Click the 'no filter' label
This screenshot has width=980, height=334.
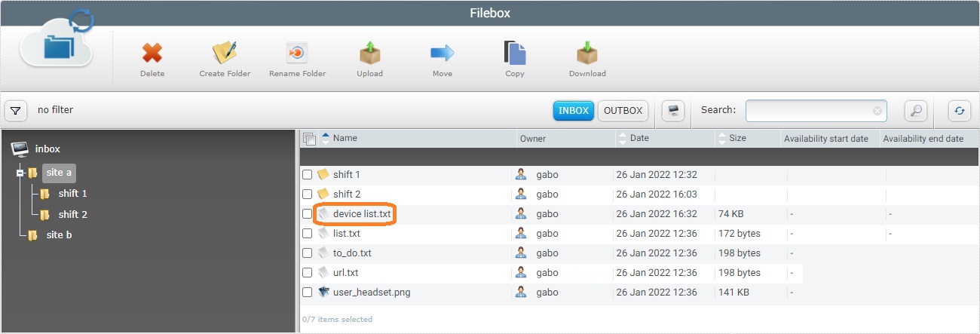pos(56,110)
